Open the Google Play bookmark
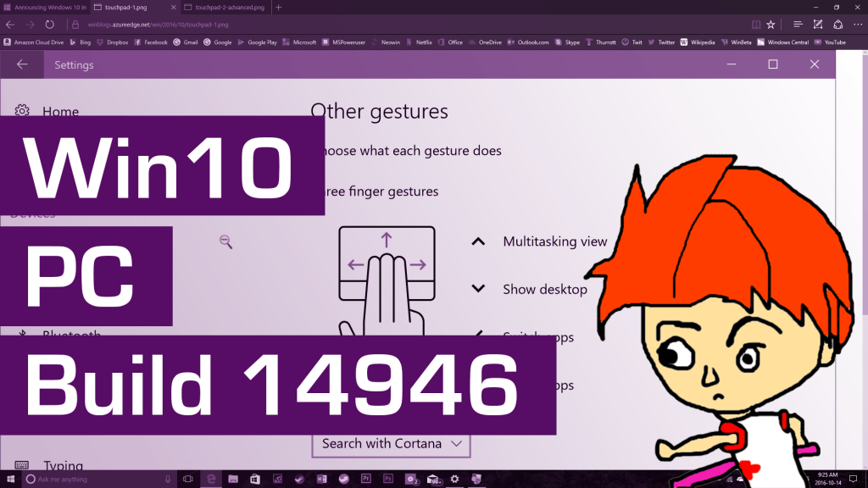868x488 pixels. [257, 42]
